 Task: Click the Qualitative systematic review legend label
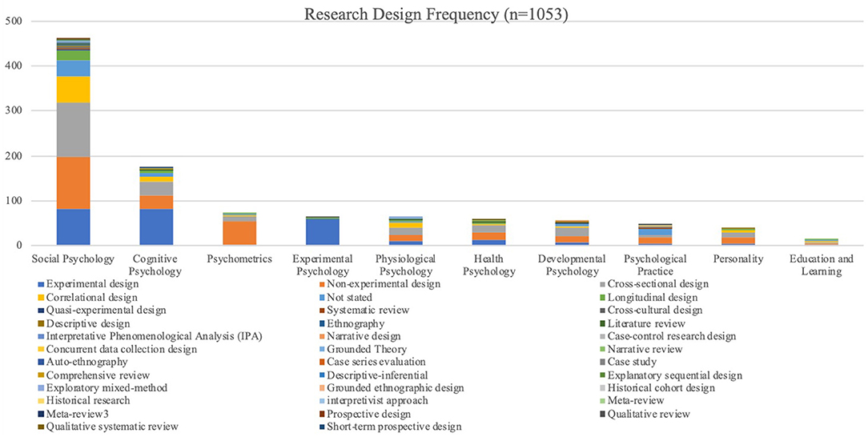point(112,427)
